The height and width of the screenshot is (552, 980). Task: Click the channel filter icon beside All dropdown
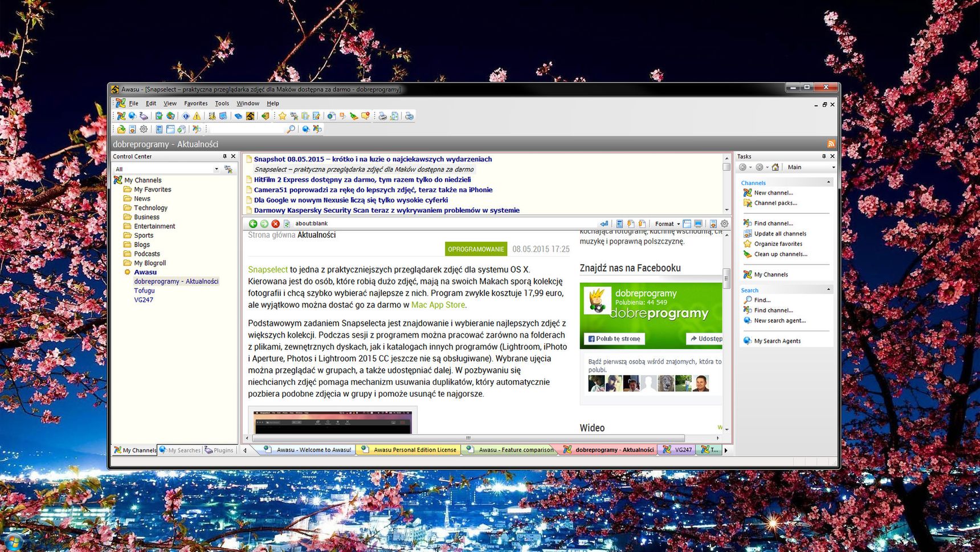coord(228,169)
